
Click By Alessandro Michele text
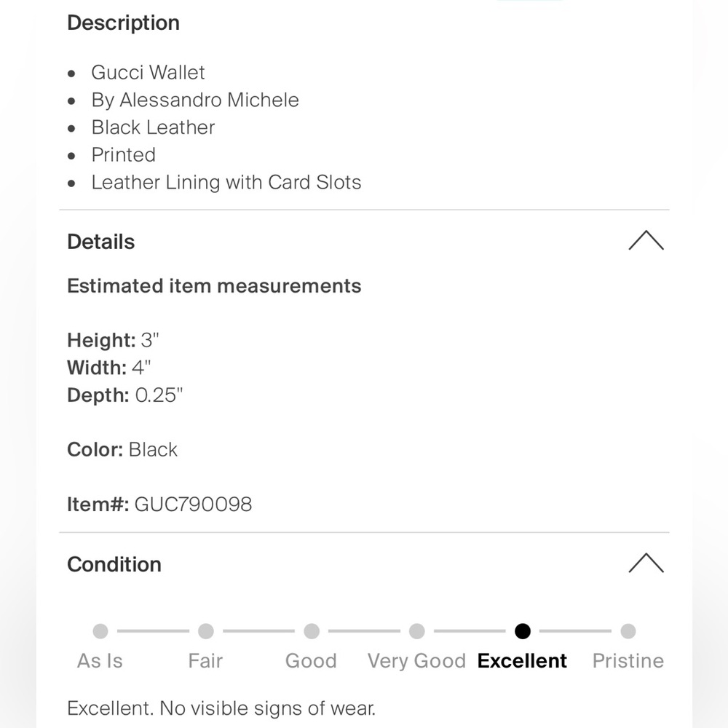[195, 100]
